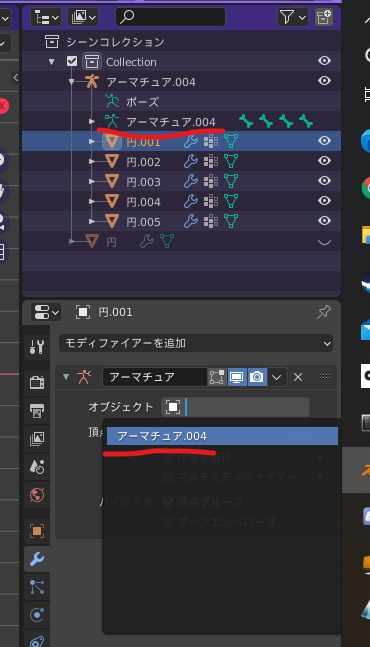The image size is (370, 647).
Task: Hide 円.001 with its eye icon
Action: point(325,141)
